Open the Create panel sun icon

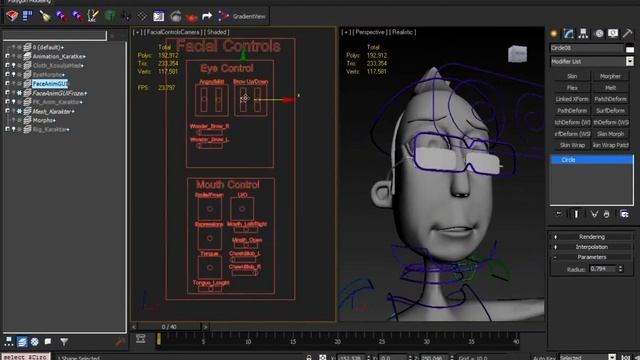[x=554, y=33]
